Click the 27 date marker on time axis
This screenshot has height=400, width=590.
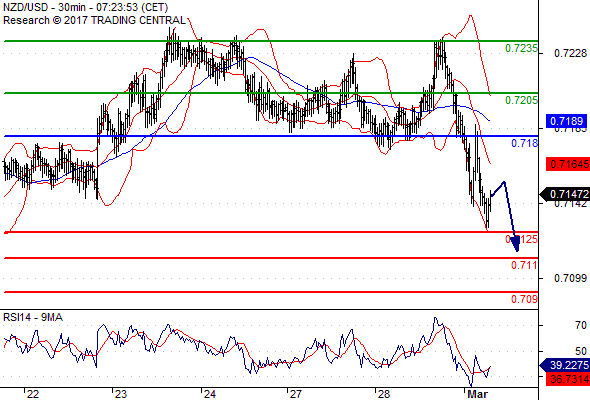pyautogui.click(x=296, y=394)
